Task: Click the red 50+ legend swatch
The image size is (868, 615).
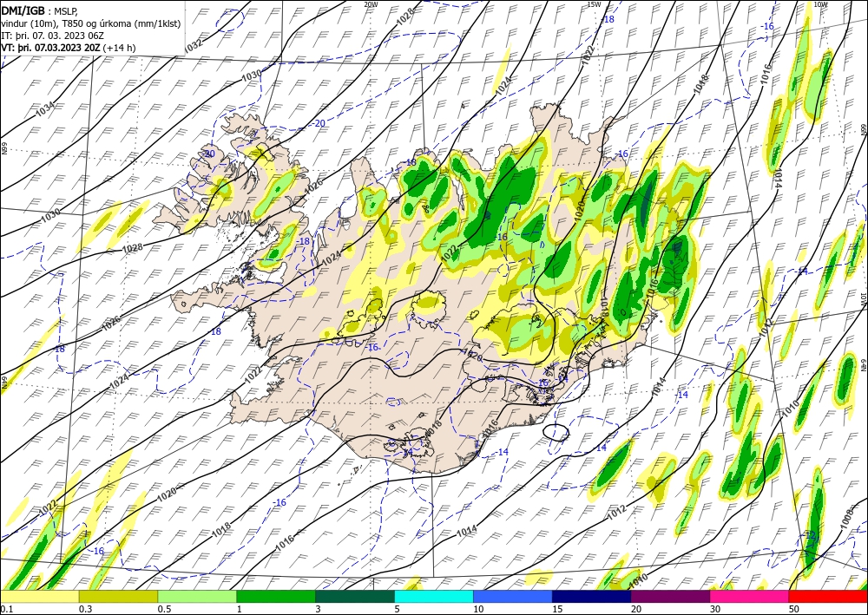Action: [x=828, y=597]
